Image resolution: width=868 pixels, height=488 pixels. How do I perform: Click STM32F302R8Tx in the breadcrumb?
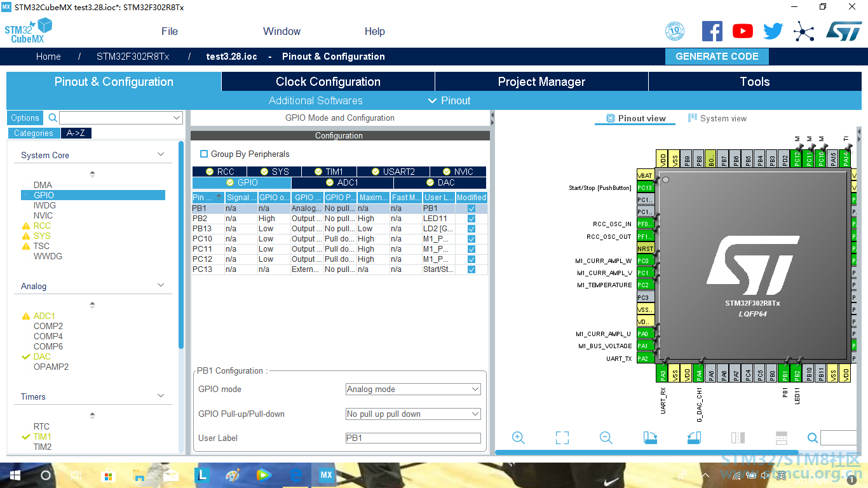tap(133, 56)
